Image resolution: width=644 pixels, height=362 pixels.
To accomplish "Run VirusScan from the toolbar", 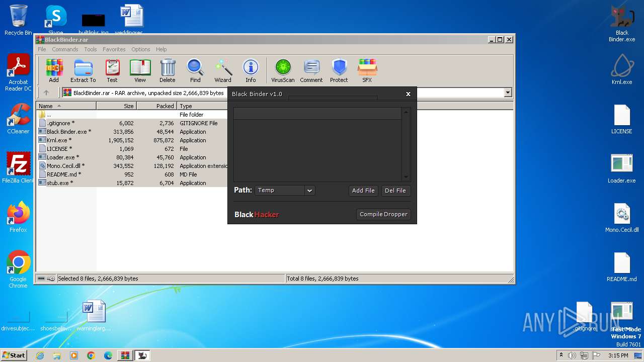I will pyautogui.click(x=283, y=70).
